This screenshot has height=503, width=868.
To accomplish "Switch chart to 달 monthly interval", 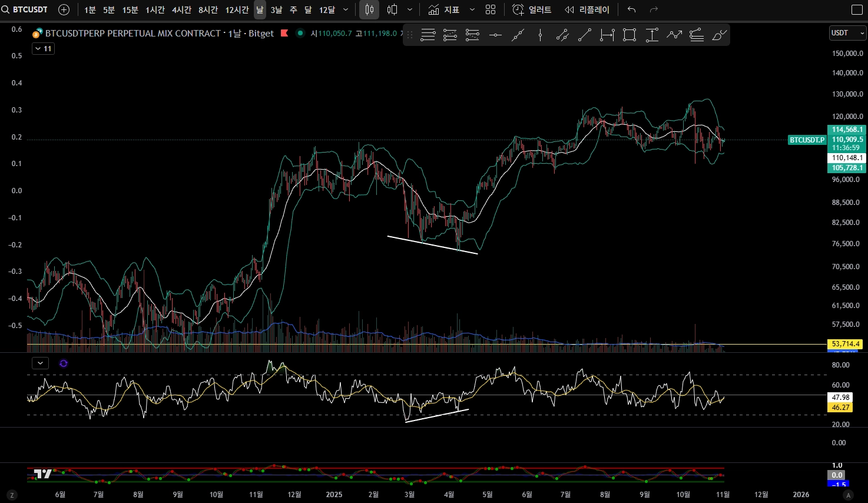I will coord(308,9).
